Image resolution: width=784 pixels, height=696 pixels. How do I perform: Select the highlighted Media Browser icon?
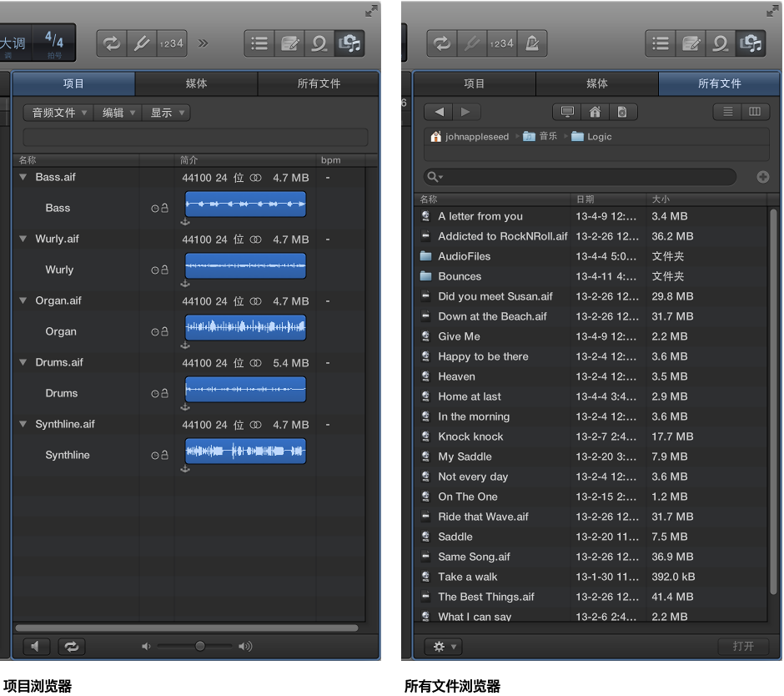point(350,43)
